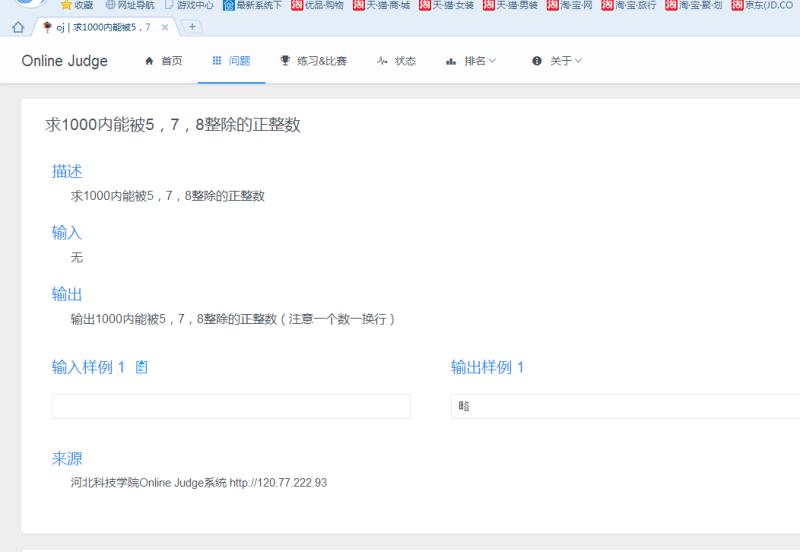800x552 pixels.
Task: Click the 无 input description text
Action: coord(77,257)
